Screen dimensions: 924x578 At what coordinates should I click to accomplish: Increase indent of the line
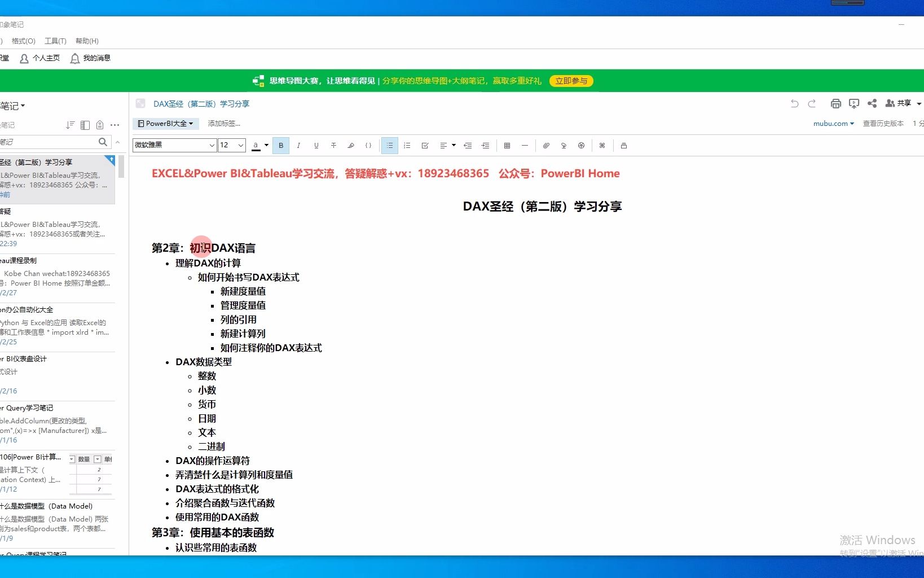coord(485,146)
